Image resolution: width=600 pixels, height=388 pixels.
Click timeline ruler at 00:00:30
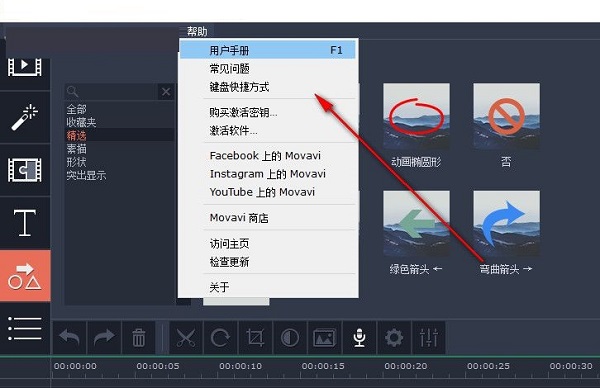pyautogui.click(x=571, y=366)
